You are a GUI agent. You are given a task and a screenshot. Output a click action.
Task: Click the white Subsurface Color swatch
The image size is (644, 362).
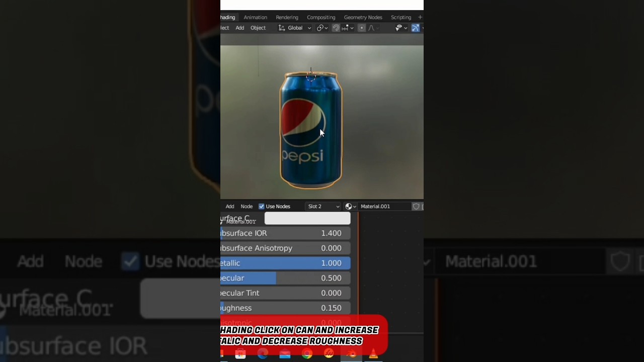307,218
